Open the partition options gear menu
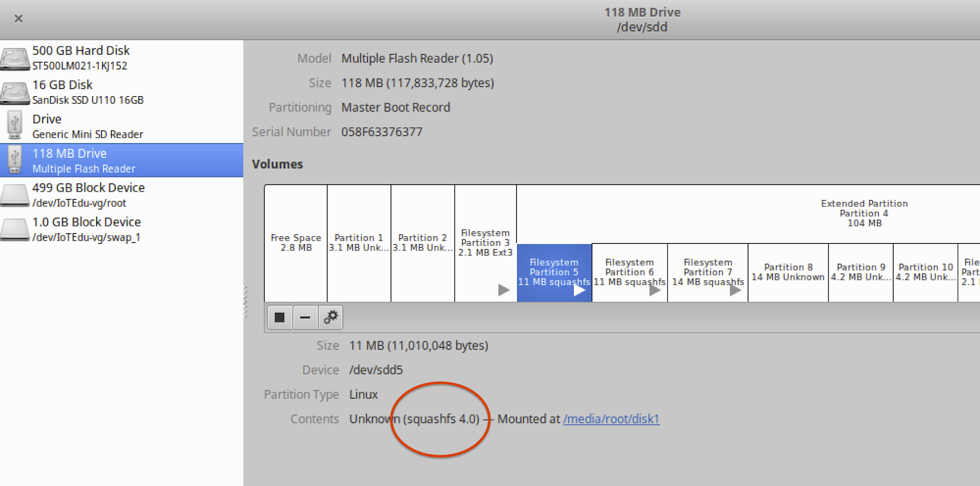 [x=331, y=318]
